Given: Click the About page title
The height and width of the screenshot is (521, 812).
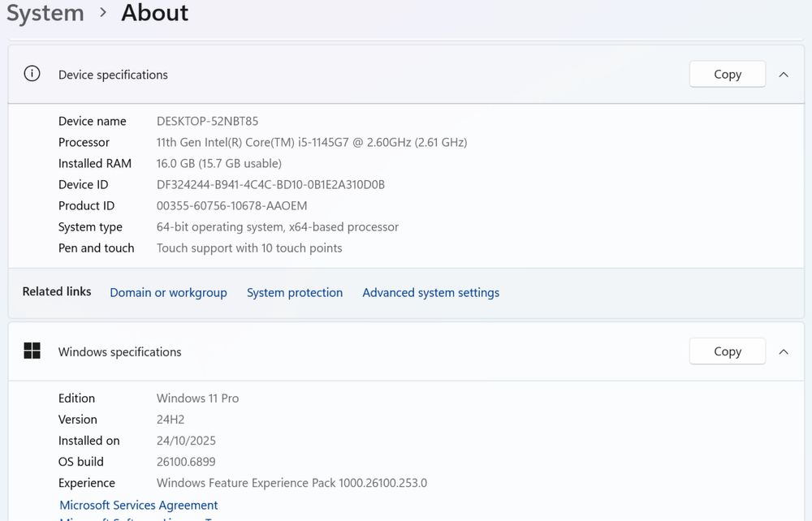Looking at the screenshot, I should coord(155,13).
